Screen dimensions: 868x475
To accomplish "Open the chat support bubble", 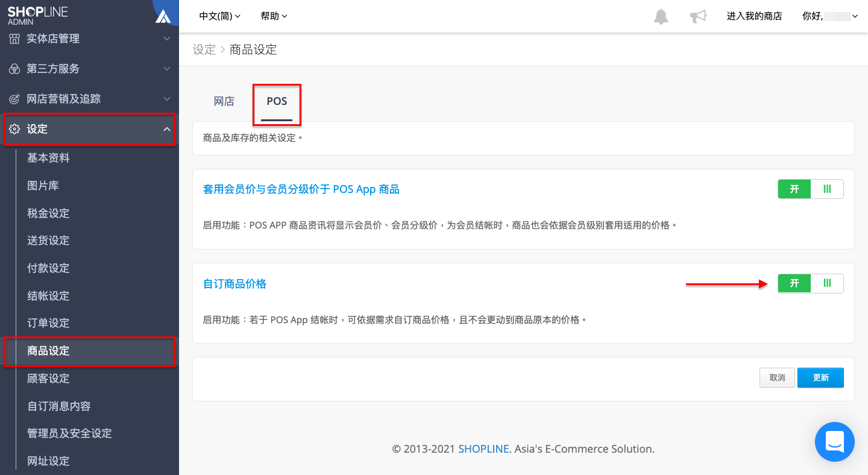I will [835, 442].
